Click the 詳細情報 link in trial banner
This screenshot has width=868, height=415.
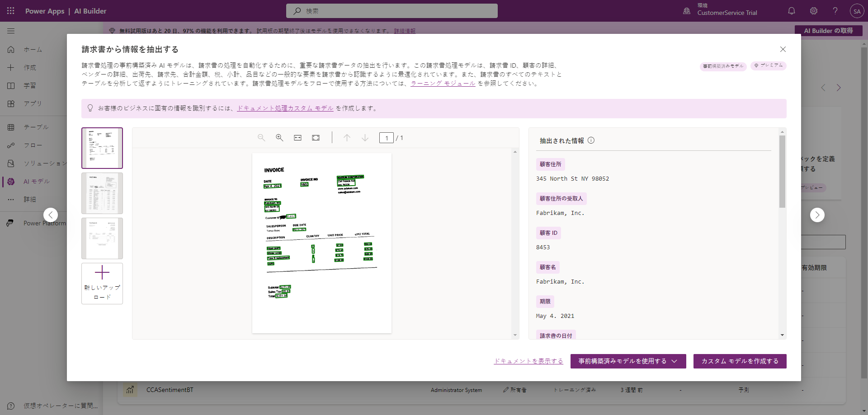point(405,31)
